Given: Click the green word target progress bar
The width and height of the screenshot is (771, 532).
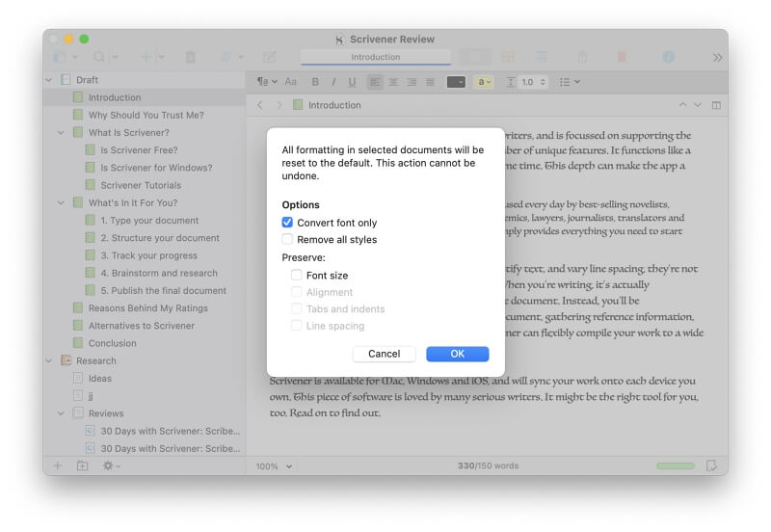Looking at the screenshot, I should pos(676,465).
